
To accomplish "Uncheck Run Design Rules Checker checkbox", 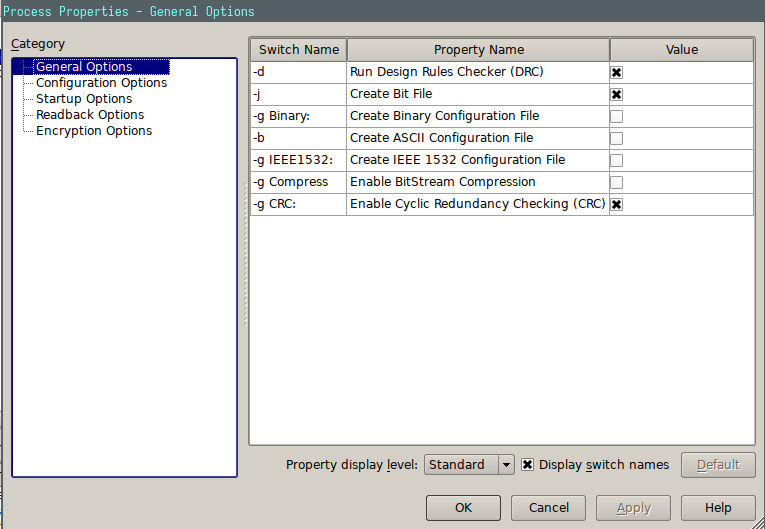I will (x=617, y=73).
